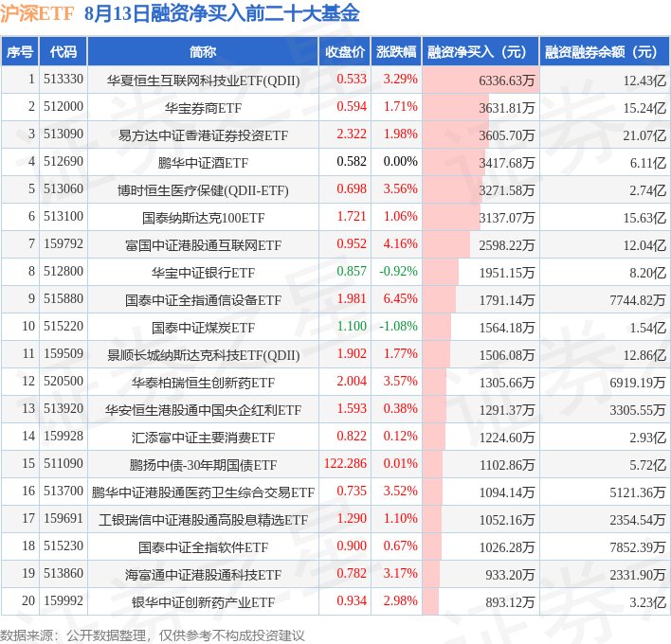Click fund code 512000
This screenshot has height=644, width=671.
click(x=63, y=106)
